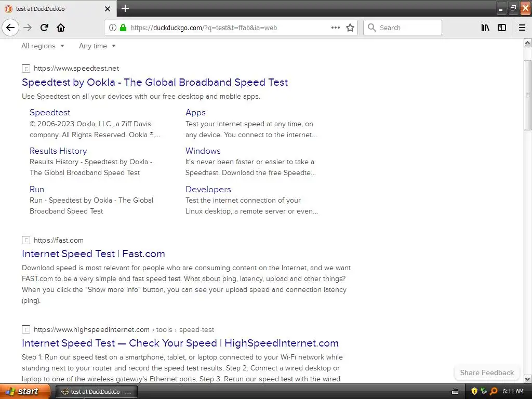Open the Speedtest sitelink
The image size is (532, 399).
point(50,113)
